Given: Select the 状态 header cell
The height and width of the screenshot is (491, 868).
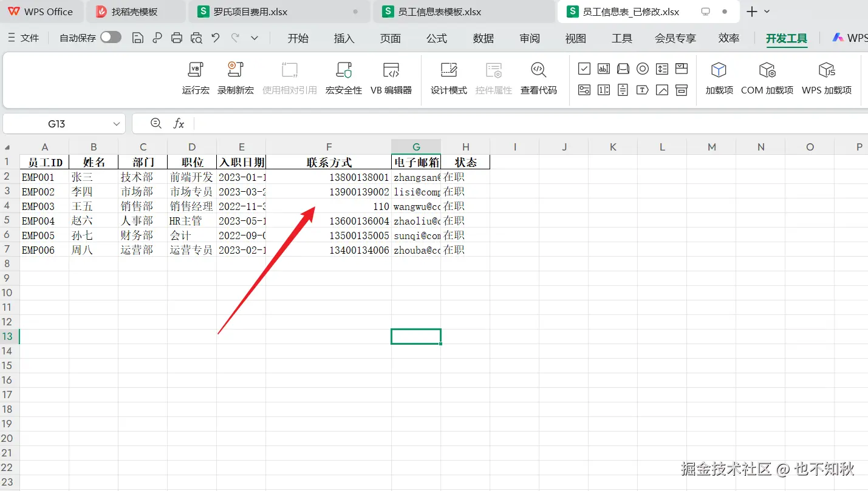Looking at the screenshot, I should click(x=465, y=162).
